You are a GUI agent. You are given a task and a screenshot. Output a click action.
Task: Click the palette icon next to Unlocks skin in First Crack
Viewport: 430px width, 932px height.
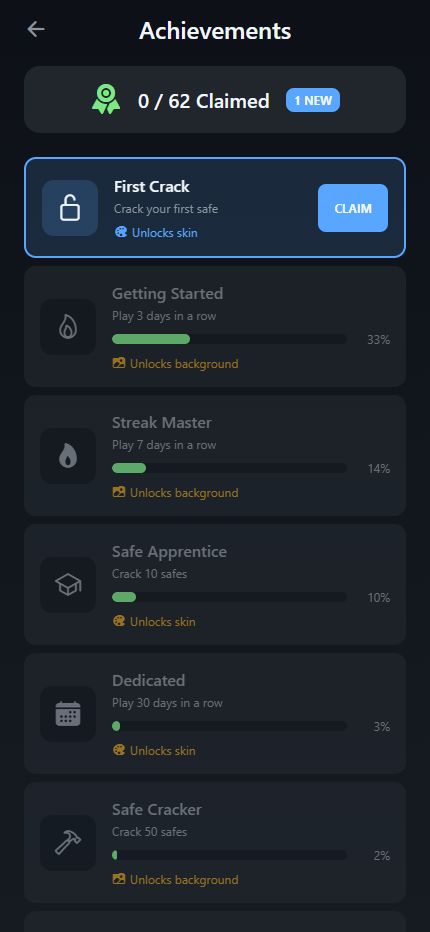pyautogui.click(x=121, y=232)
